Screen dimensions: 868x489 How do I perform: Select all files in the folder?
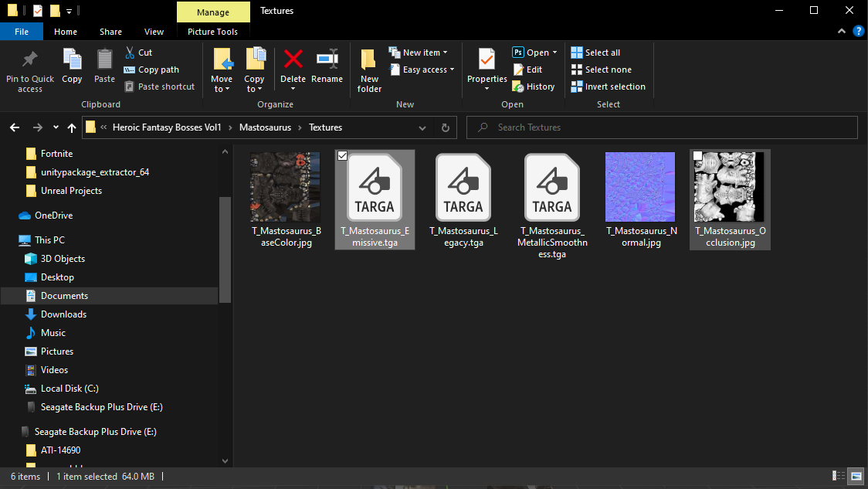click(x=603, y=52)
